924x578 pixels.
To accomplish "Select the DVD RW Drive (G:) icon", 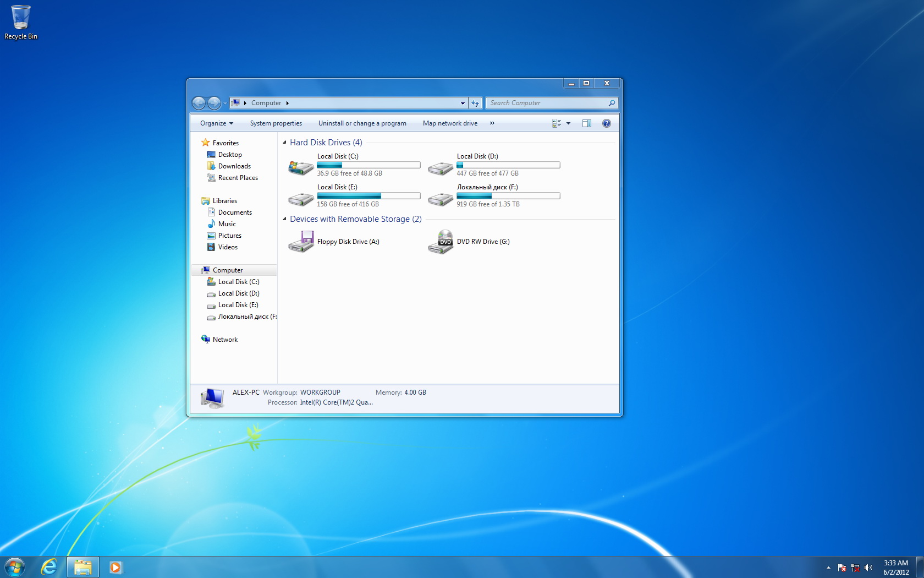I will (441, 242).
